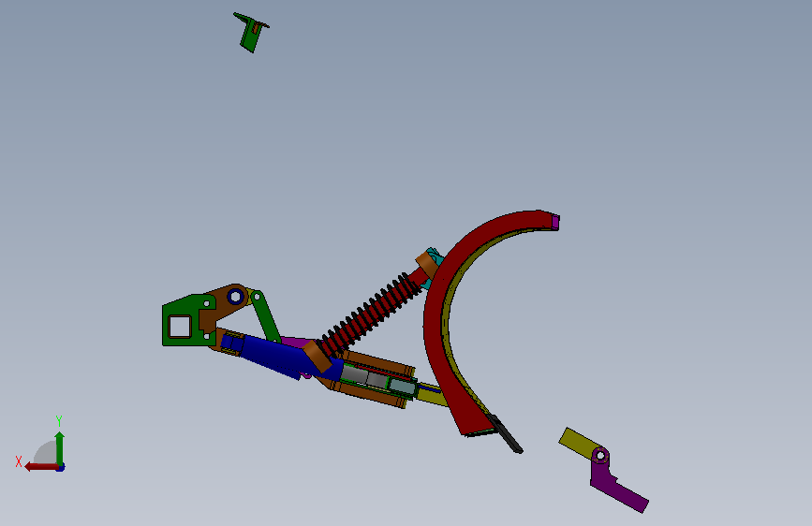Click the red coil spring shock absorber
812x526 pixels.
[373, 314]
